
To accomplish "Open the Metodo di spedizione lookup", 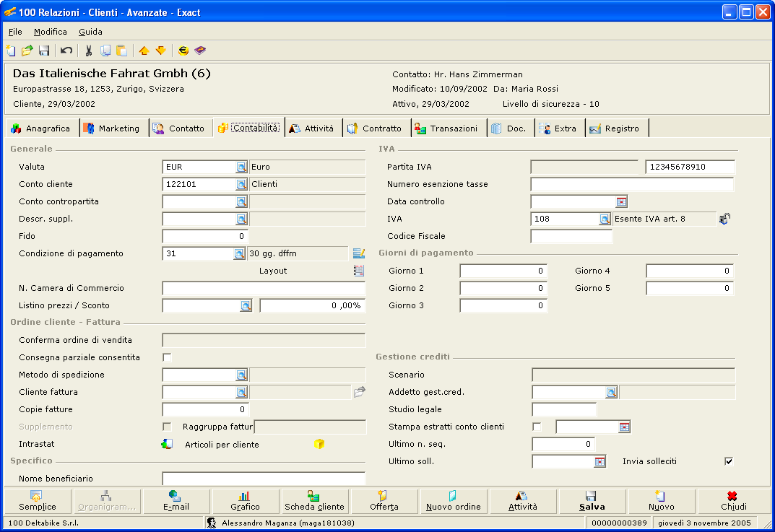I will pos(241,375).
